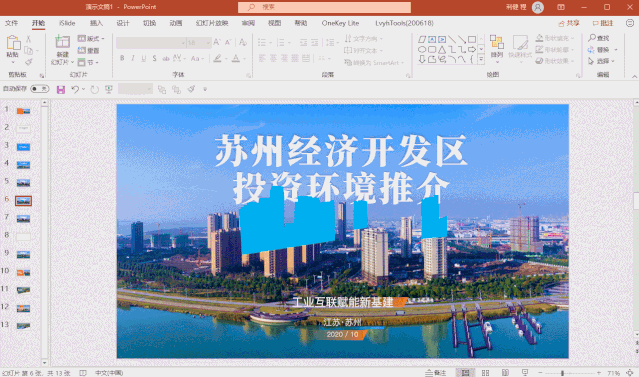This screenshot has width=639, height=377.
Task: Click Fit slide to window icon
Action: pyautogui.click(x=630, y=373)
